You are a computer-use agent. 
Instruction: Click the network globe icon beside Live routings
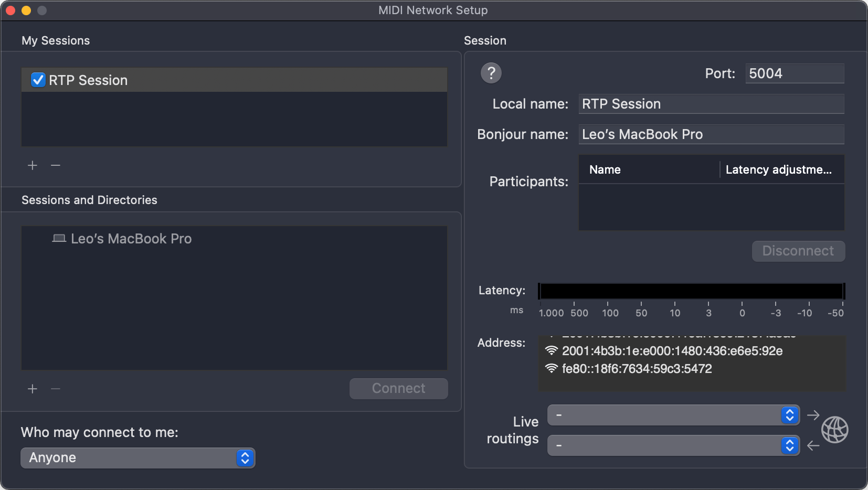(x=834, y=430)
